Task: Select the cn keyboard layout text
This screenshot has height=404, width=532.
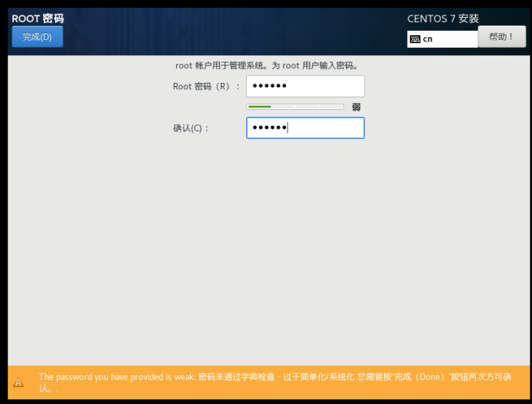Action: click(x=427, y=39)
